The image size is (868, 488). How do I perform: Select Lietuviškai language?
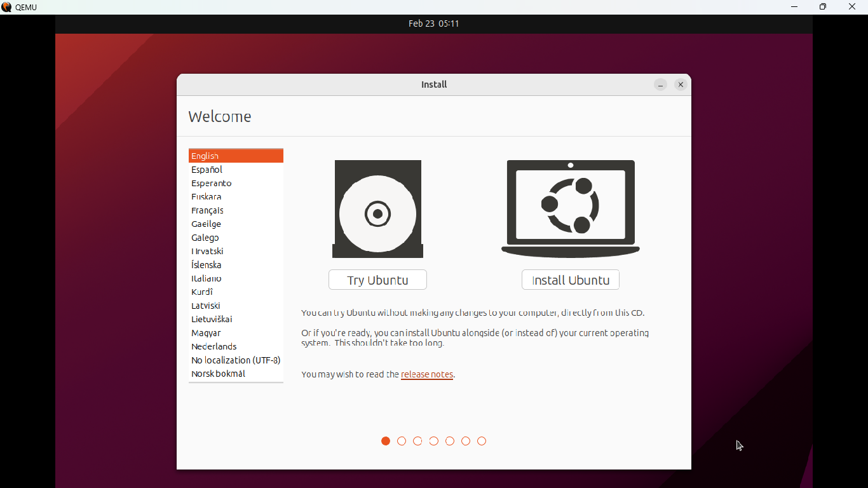236,319
